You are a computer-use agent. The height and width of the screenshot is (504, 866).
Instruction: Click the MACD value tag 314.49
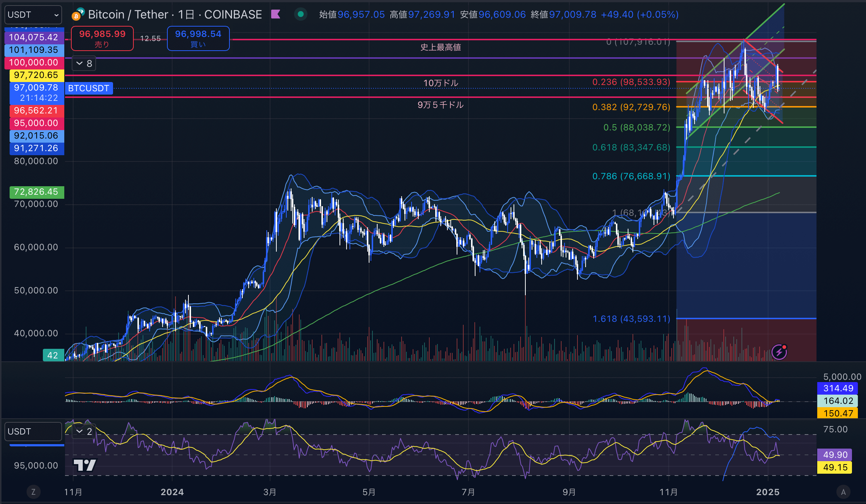coord(837,388)
